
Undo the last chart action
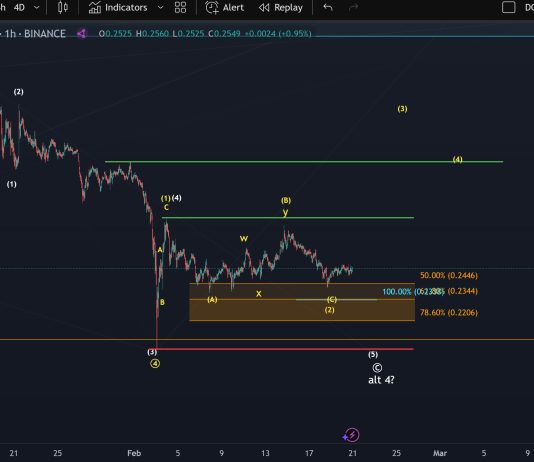(328, 7)
